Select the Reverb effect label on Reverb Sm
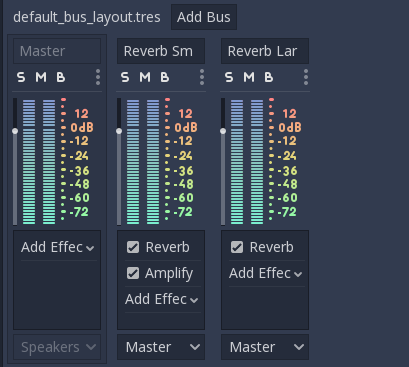The width and height of the screenshot is (409, 367). [168, 247]
